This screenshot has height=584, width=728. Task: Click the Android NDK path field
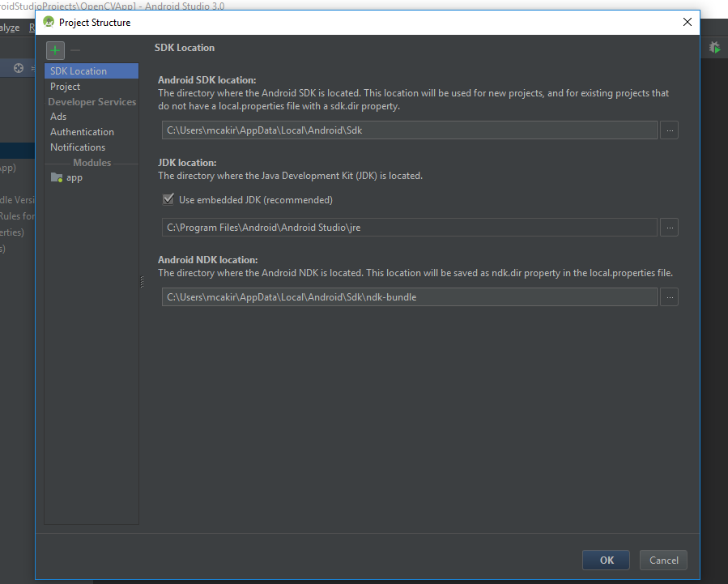410,297
